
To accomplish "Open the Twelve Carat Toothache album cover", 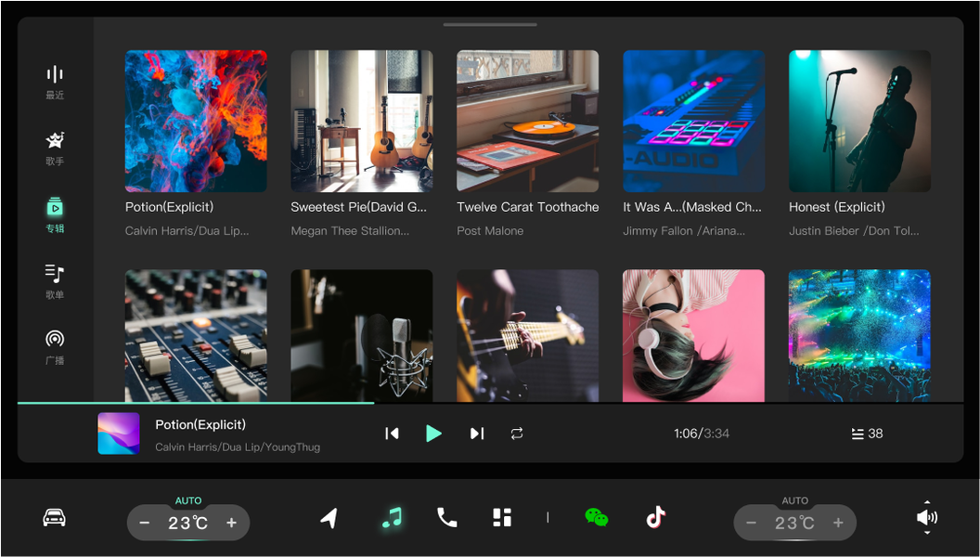I will click(527, 122).
